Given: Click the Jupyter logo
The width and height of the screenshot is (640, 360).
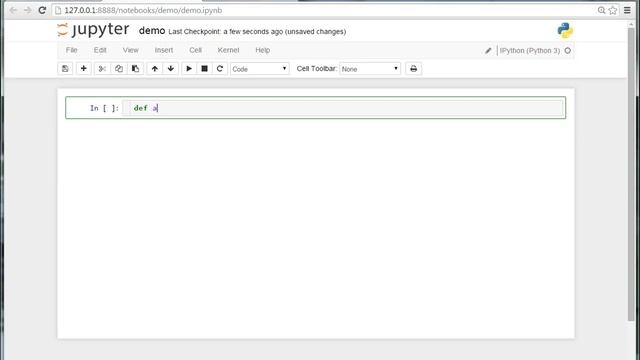Looking at the screenshot, I should tap(93, 30).
